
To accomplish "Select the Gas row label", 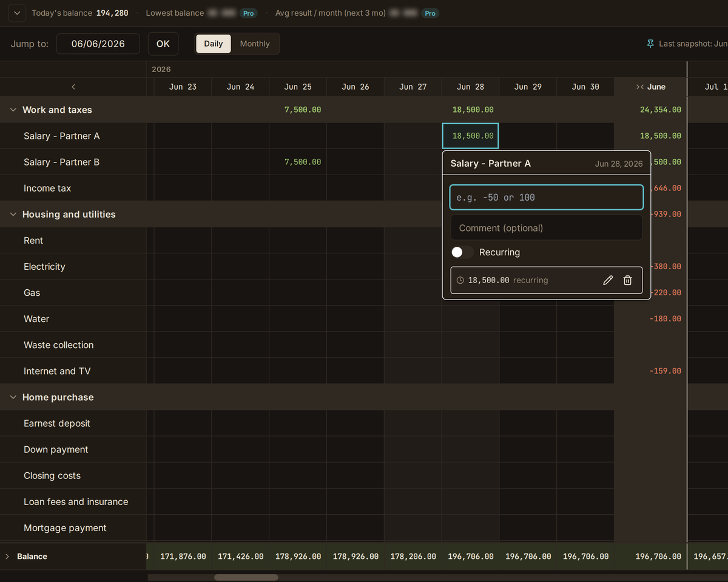I will click(x=32, y=292).
